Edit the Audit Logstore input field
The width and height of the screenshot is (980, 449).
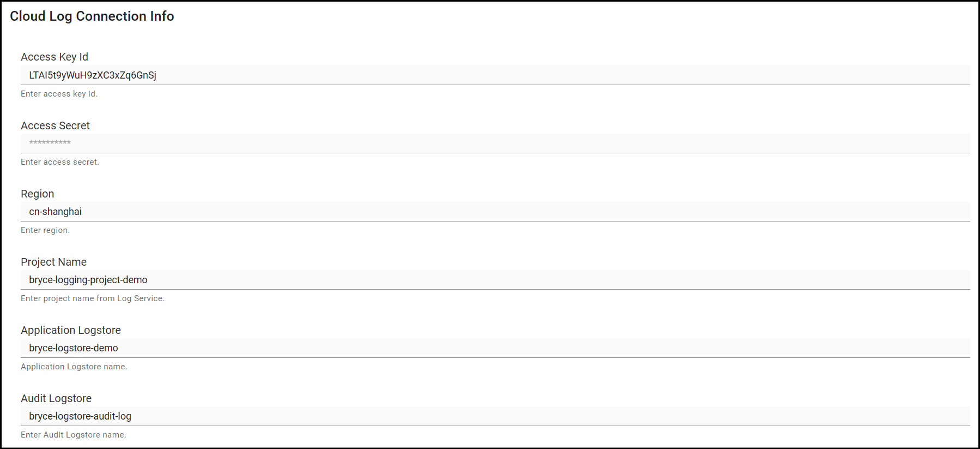[495, 416]
